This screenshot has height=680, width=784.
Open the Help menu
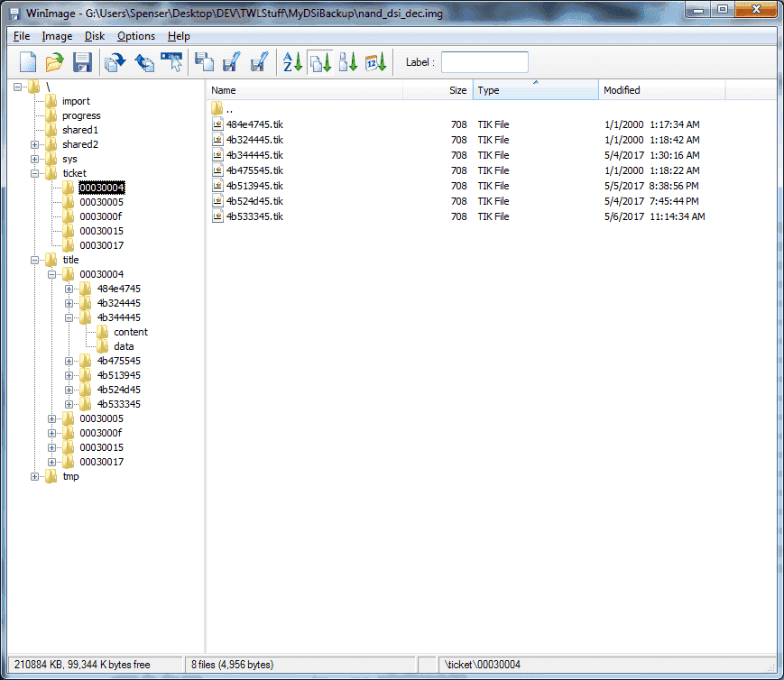pyautogui.click(x=179, y=36)
